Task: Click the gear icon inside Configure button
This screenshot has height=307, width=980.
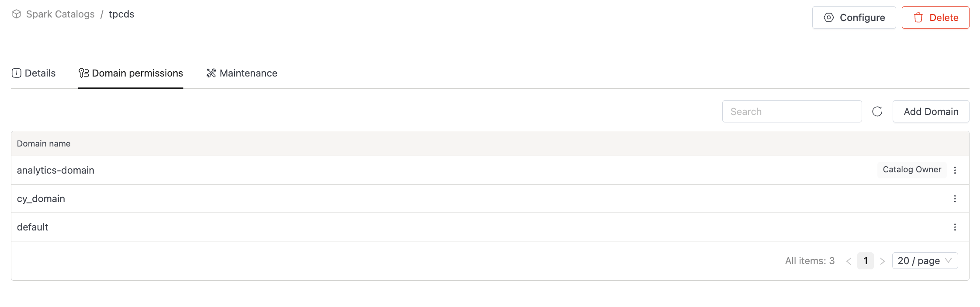Action: click(828, 17)
